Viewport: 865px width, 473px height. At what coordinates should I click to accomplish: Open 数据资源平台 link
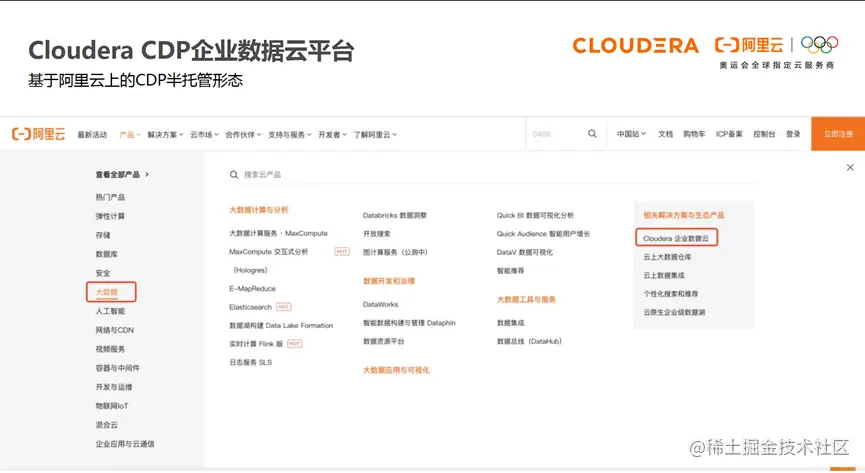pos(383,342)
